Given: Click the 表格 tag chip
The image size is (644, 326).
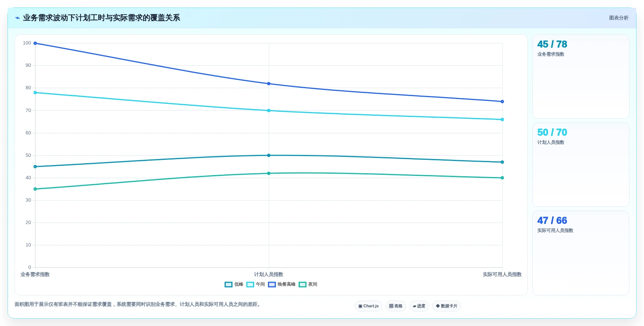Looking at the screenshot, I should pyautogui.click(x=396, y=306).
